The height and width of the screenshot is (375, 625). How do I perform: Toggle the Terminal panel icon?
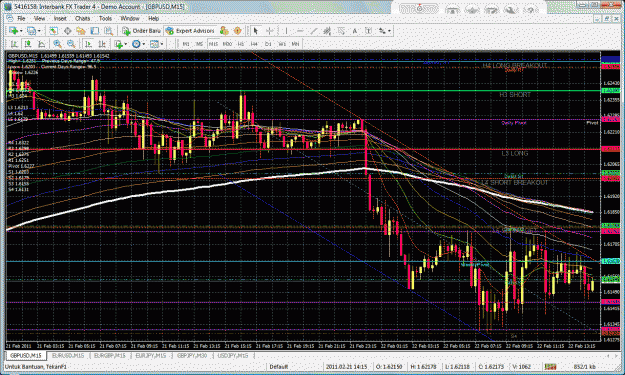click(95, 31)
